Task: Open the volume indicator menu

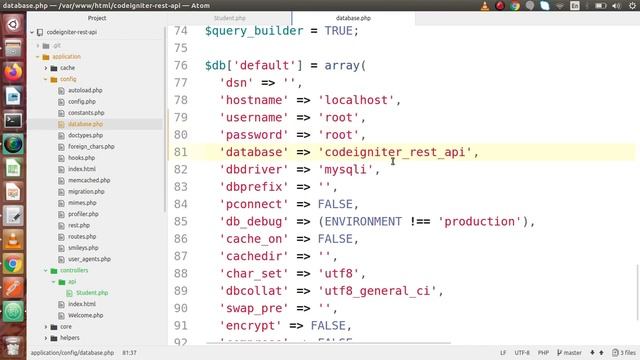Action: (x=616, y=6)
